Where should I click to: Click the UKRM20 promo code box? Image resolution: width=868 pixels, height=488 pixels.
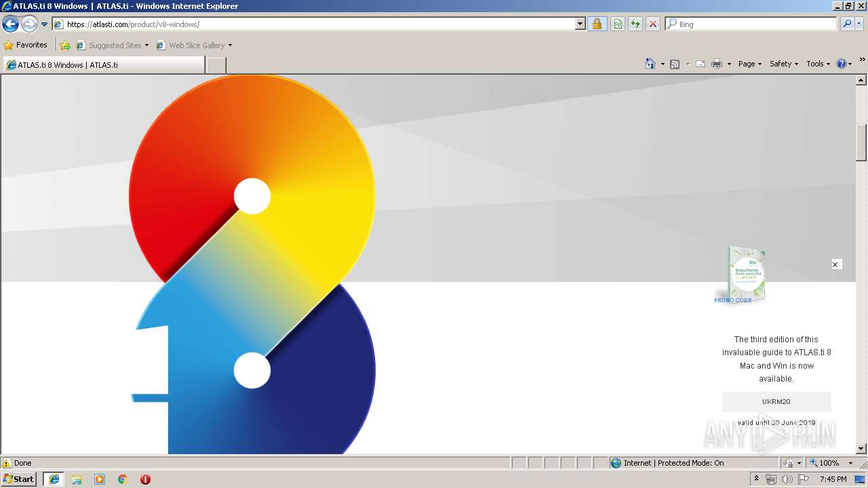(776, 401)
